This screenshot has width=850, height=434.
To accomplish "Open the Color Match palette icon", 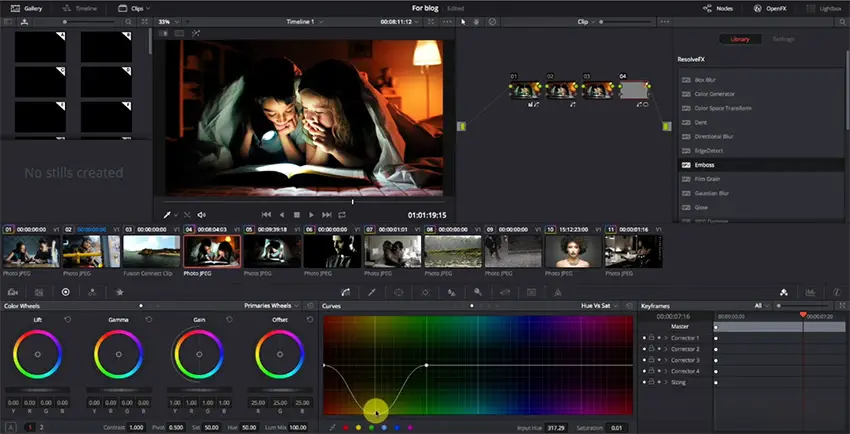I will (39, 292).
